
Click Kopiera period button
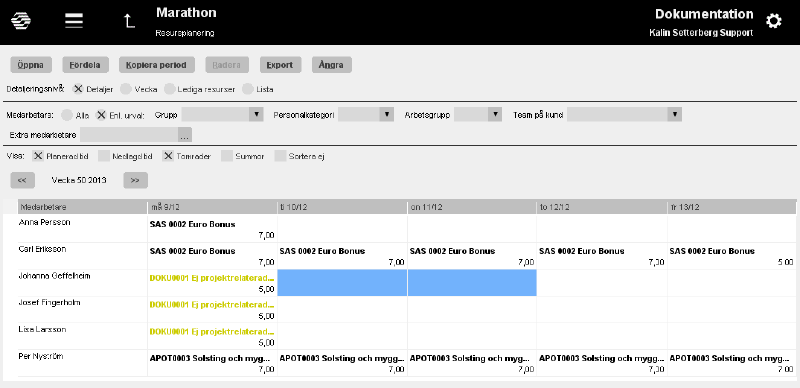tap(157, 65)
